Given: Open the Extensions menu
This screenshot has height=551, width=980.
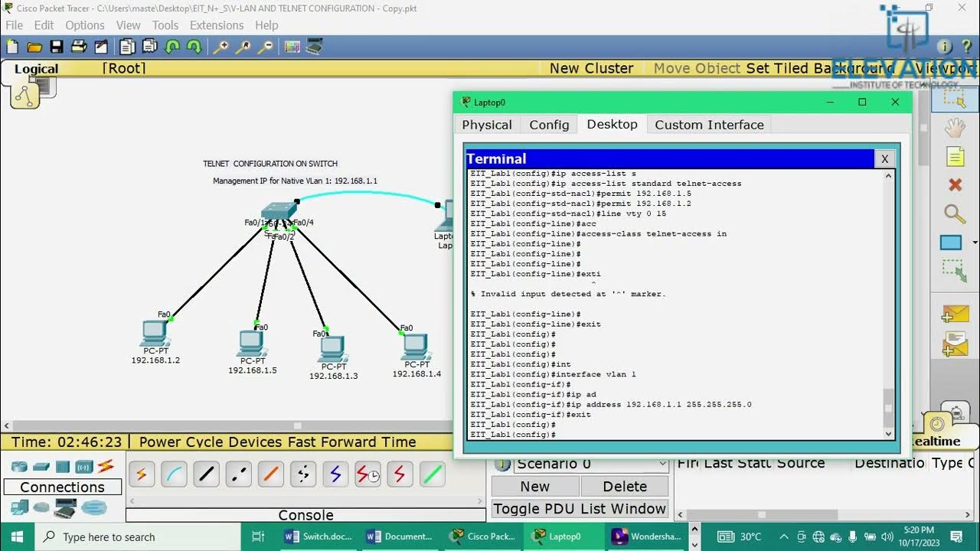Looking at the screenshot, I should [x=217, y=25].
